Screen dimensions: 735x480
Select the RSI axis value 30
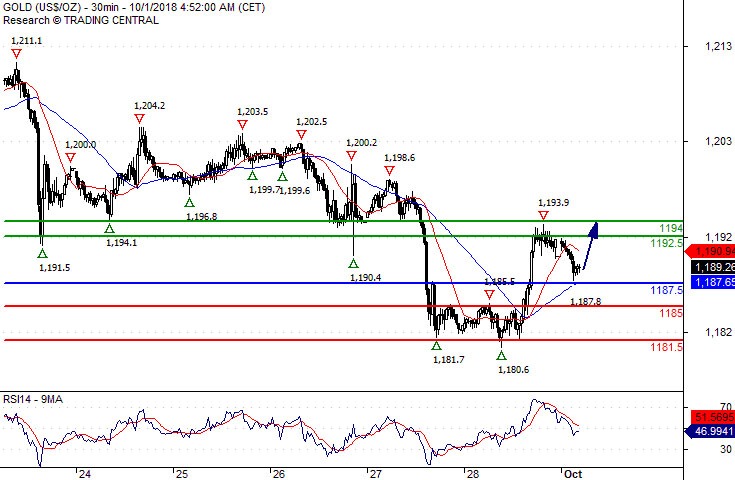pyautogui.click(x=726, y=449)
